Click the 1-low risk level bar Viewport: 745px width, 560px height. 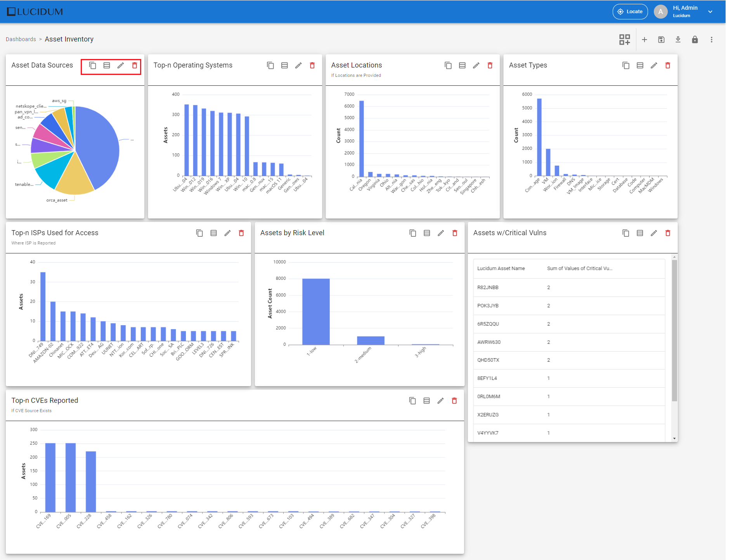316,312
